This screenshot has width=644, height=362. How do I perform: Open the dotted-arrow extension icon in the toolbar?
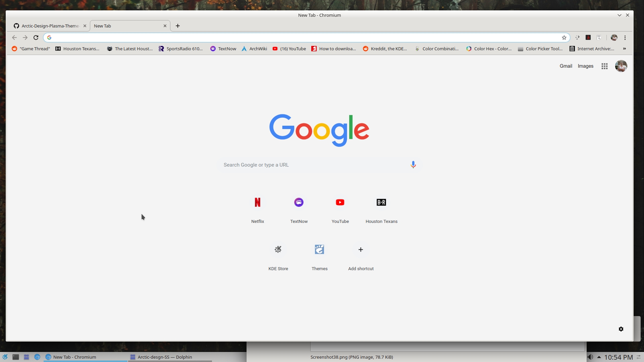point(578,38)
